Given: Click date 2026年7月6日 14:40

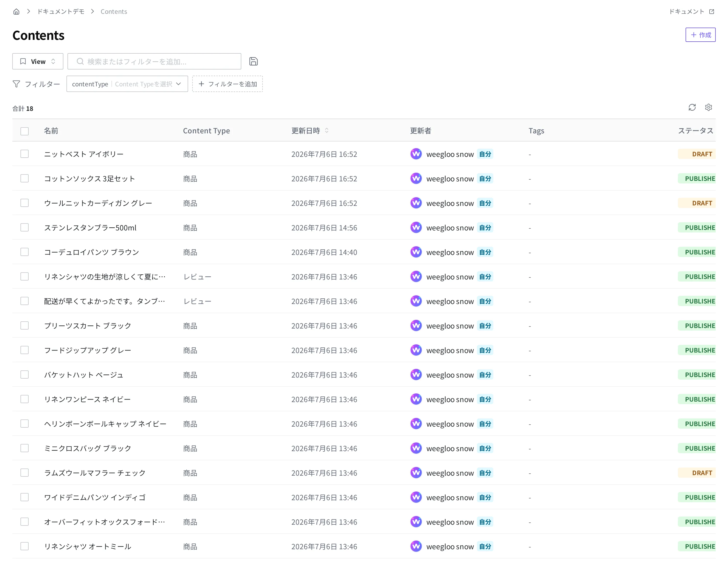Looking at the screenshot, I should click(324, 252).
